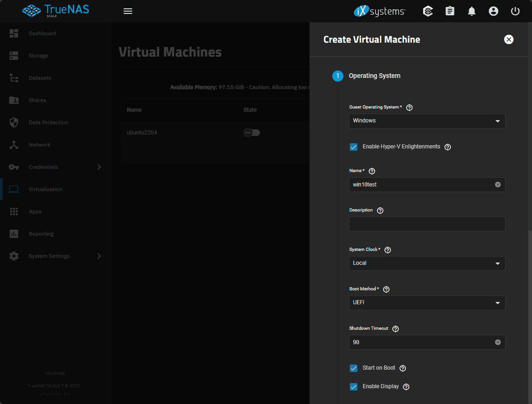Open the alerts bell icon

(472, 11)
